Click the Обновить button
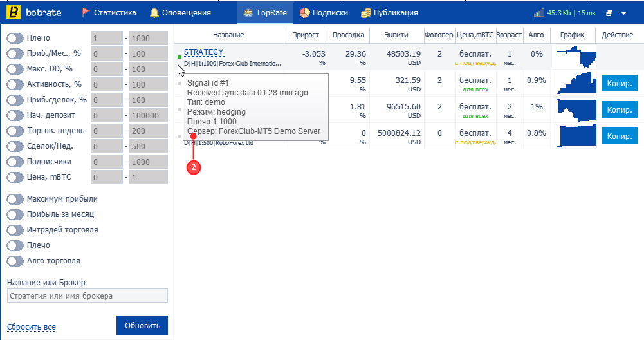644x340 pixels. 142,325
